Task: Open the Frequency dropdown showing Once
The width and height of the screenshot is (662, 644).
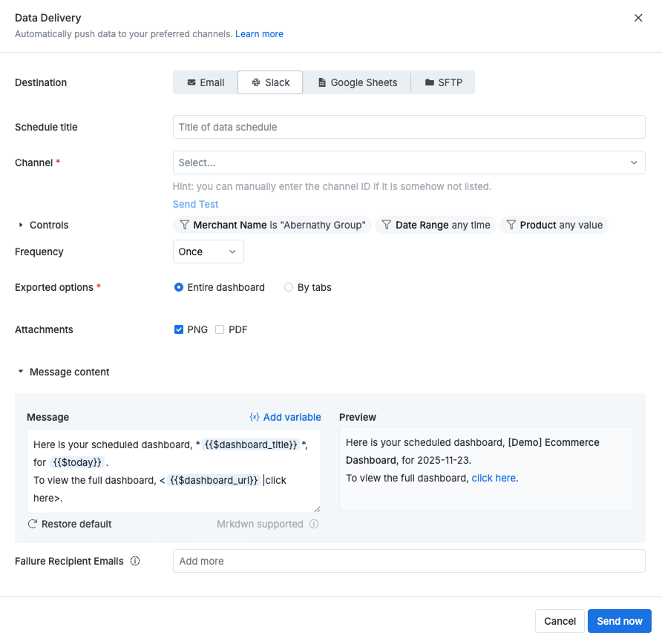Action: click(x=208, y=252)
